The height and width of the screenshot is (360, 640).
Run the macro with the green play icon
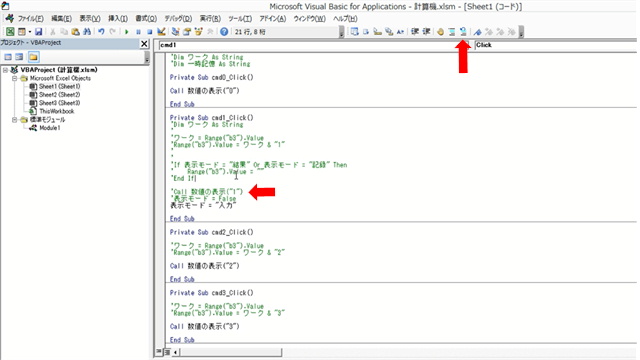[x=127, y=31]
